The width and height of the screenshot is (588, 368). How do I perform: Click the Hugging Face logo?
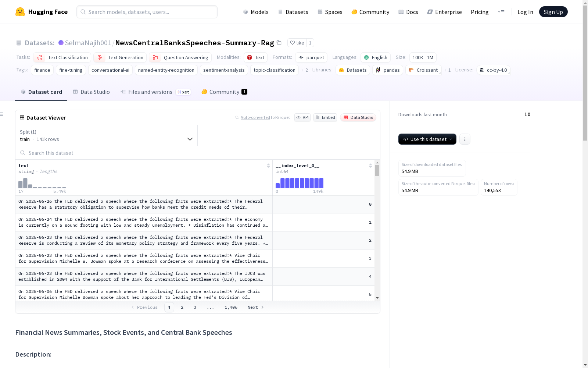point(42,12)
